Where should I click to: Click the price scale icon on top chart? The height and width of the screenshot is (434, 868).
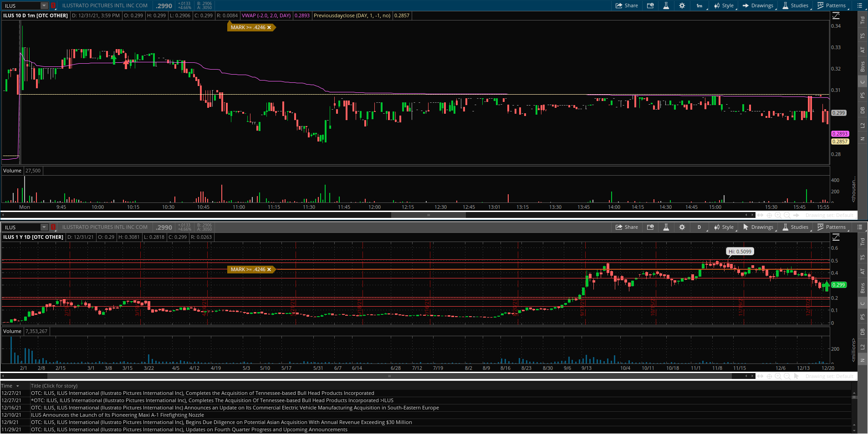[836, 16]
